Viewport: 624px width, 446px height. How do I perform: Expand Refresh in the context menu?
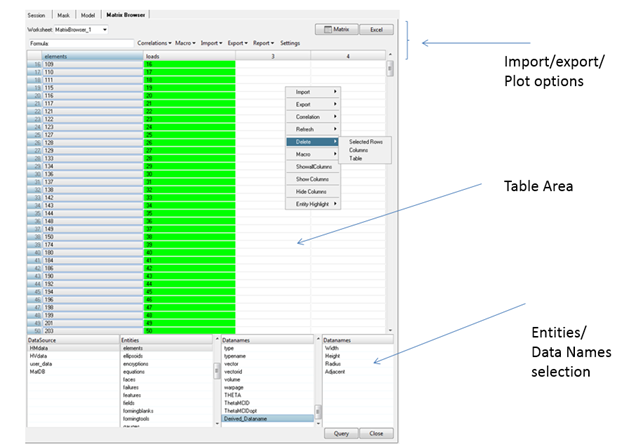313,129
